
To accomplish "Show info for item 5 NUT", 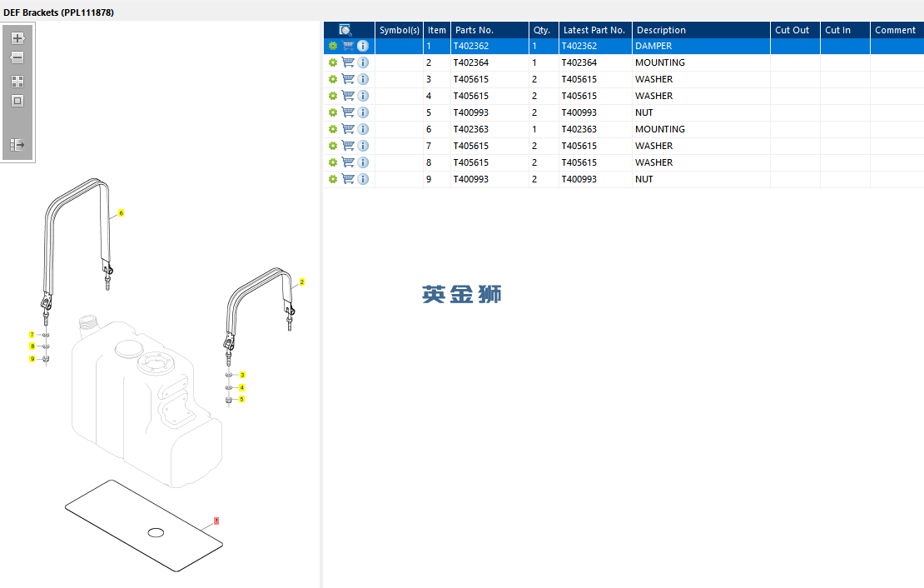I will [x=363, y=112].
